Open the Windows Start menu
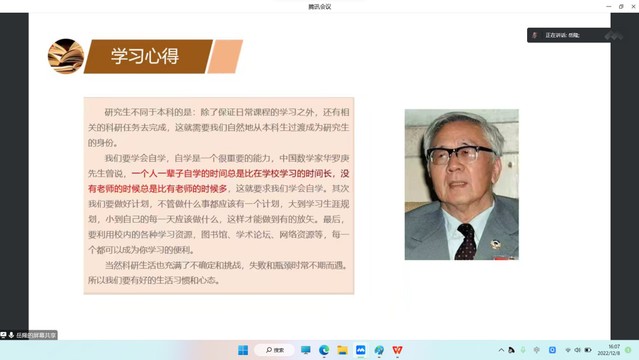Screen dimensions: 639x360 243,350
